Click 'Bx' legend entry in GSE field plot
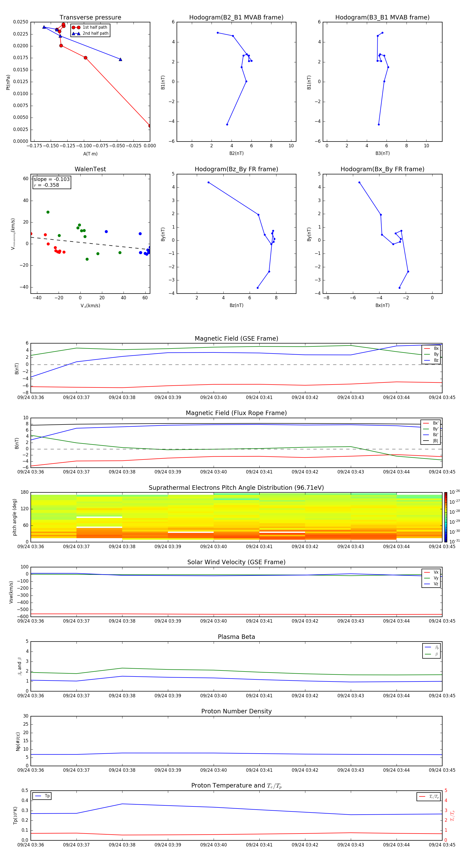This screenshot has height=868, width=473. point(431,349)
